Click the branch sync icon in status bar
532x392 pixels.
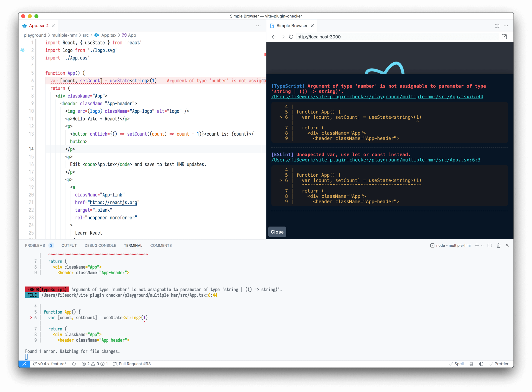pyautogui.click(x=74, y=364)
